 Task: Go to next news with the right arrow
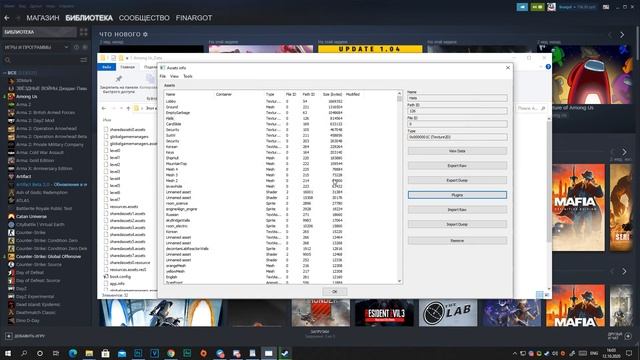[x=622, y=35]
